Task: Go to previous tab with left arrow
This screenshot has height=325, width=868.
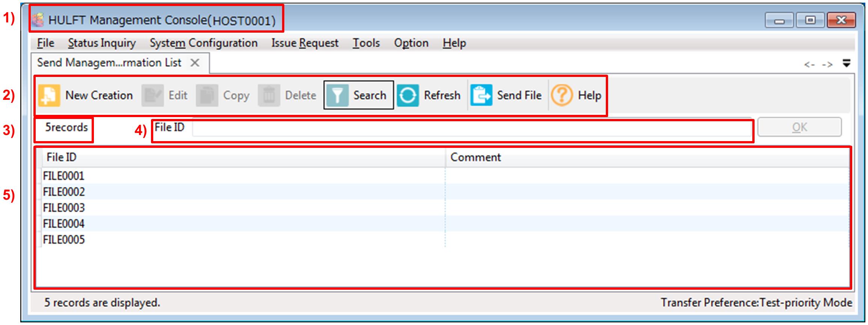Action: click(x=809, y=65)
